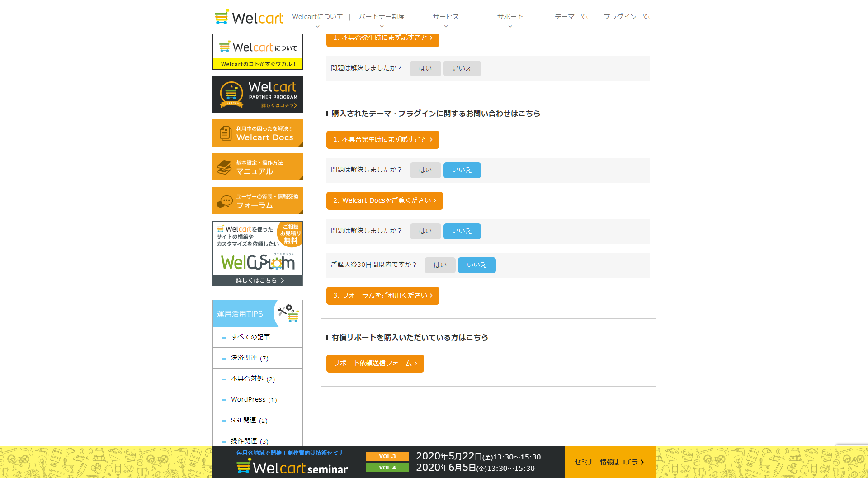The width and height of the screenshot is (868, 478).
Task: Click the 運用活用TIPS tools cart icon
Action: 288,313
